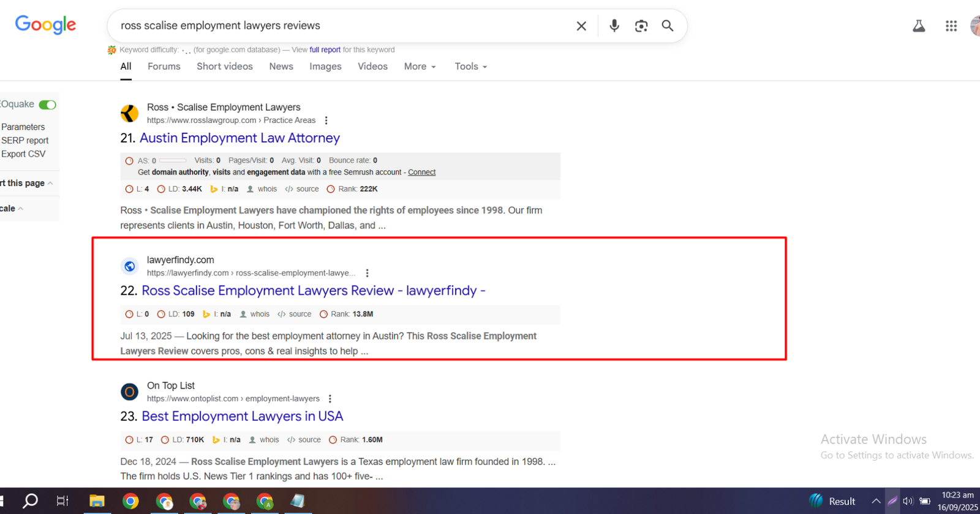
Task: Click the voice search microphone icon
Action: (x=614, y=26)
